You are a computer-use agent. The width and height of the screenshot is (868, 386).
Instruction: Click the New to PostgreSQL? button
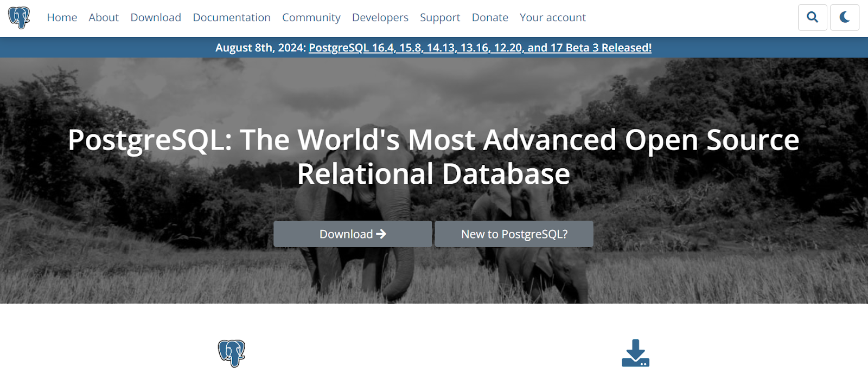click(x=514, y=234)
